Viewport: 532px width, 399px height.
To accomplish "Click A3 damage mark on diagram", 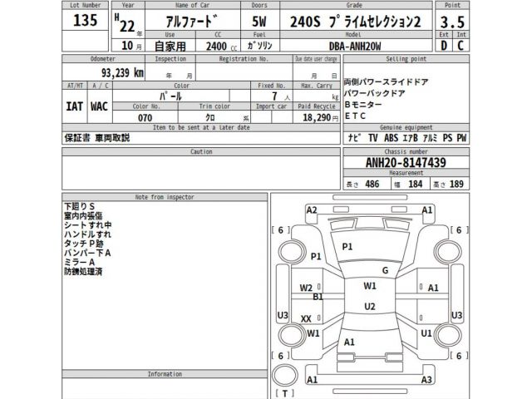I will click(426, 380).
